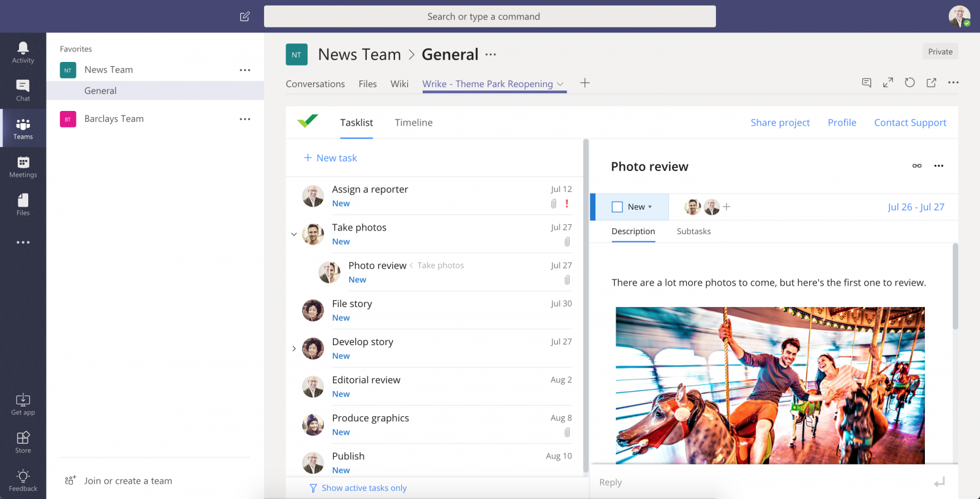
Task: Open Wrike tab dropdown chevron
Action: pos(560,84)
